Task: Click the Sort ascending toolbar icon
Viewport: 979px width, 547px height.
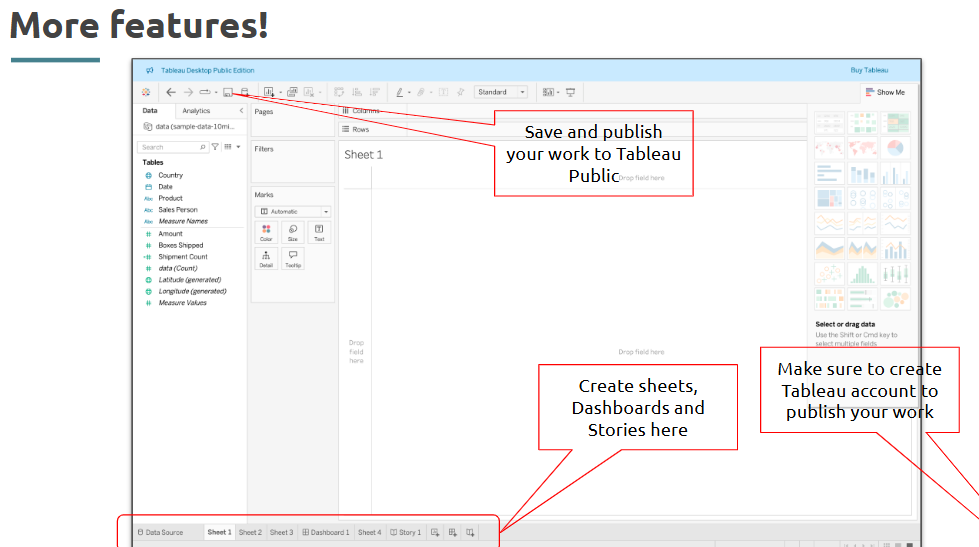Action: tap(357, 92)
